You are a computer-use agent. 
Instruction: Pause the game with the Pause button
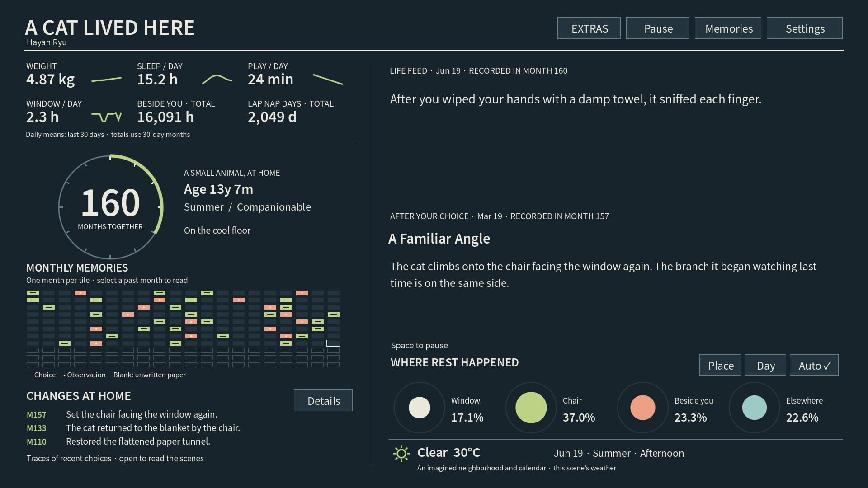tap(658, 28)
